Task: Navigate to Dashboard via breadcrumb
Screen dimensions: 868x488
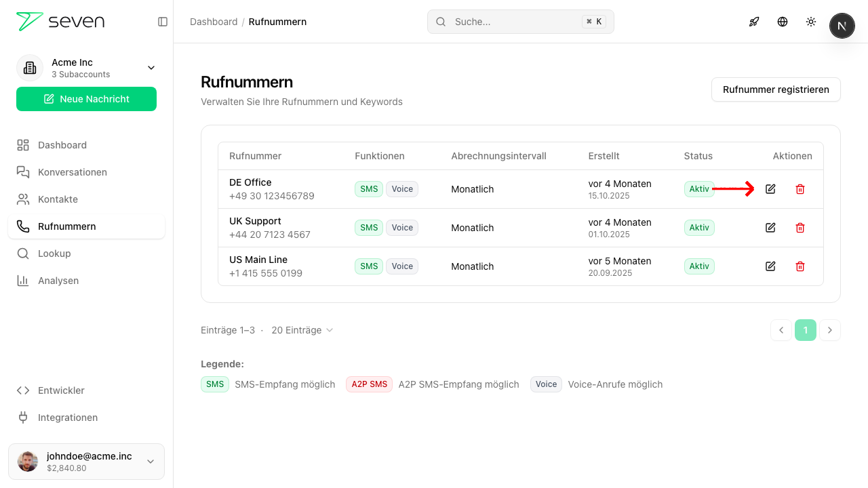Action: (x=214, y=21)
